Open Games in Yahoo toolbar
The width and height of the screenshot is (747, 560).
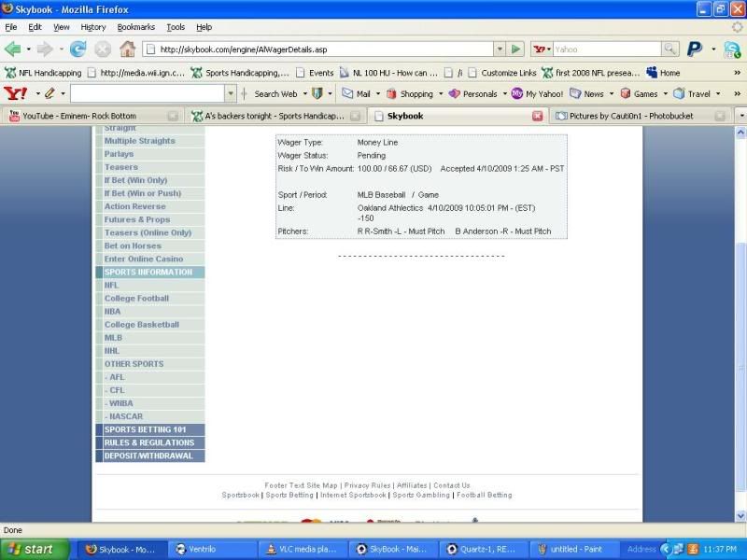tap(639, 94)
